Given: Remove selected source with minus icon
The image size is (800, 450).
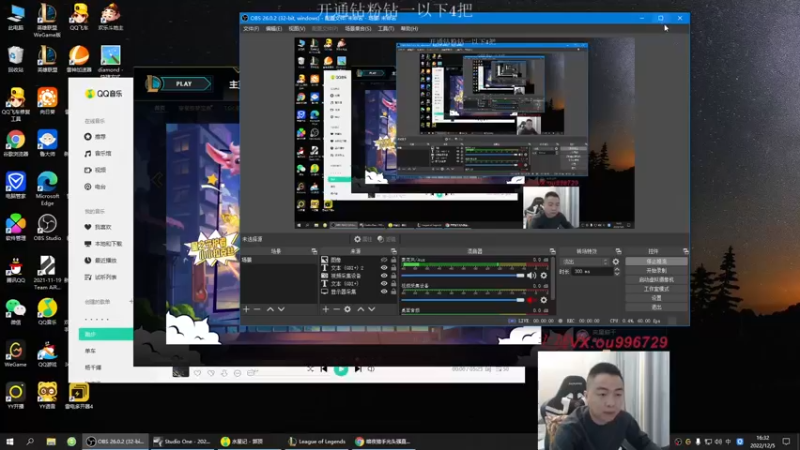Looking at the screenshot, I should click(x=336, y=309).
